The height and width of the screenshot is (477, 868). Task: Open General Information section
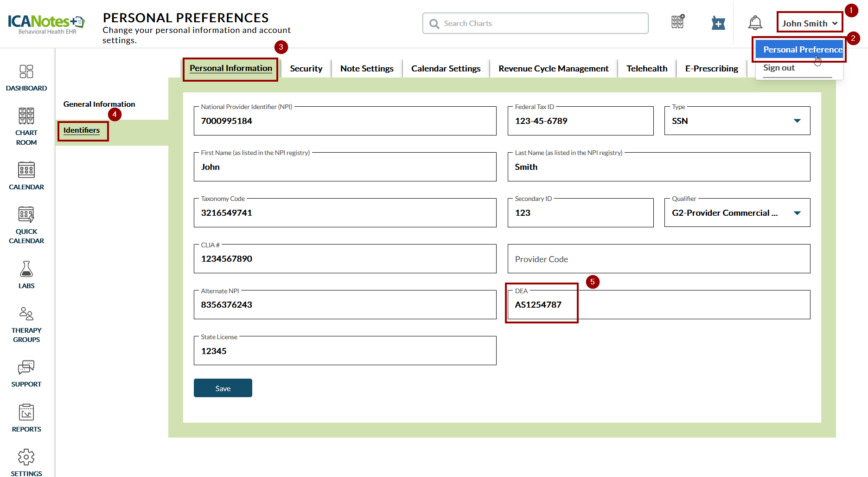click(x=99, y=104)
